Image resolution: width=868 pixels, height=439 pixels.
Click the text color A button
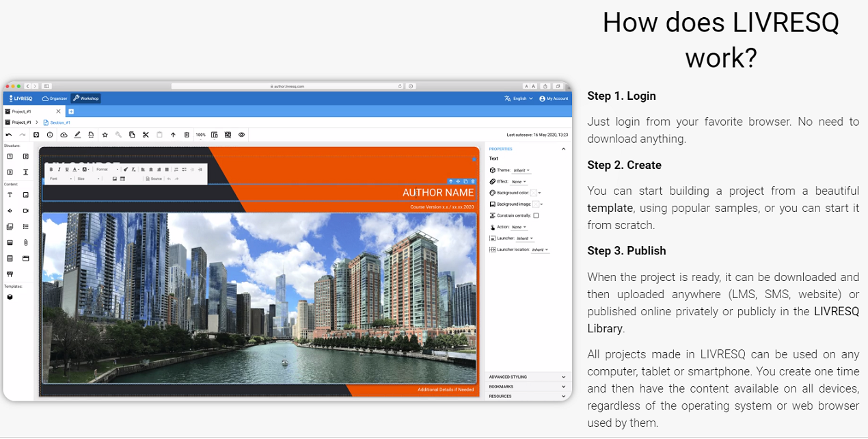[75, 170]
